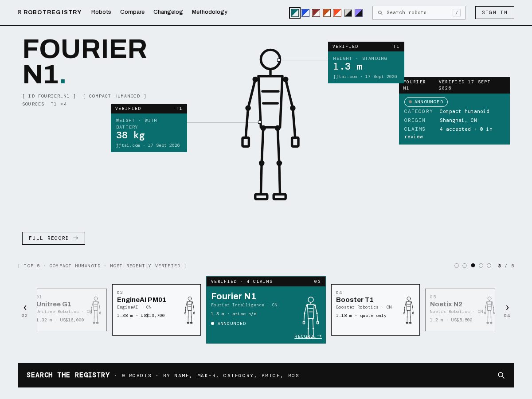Follow the RECORD link in Fourier card

pyautogui.click(x=308, y=336)
